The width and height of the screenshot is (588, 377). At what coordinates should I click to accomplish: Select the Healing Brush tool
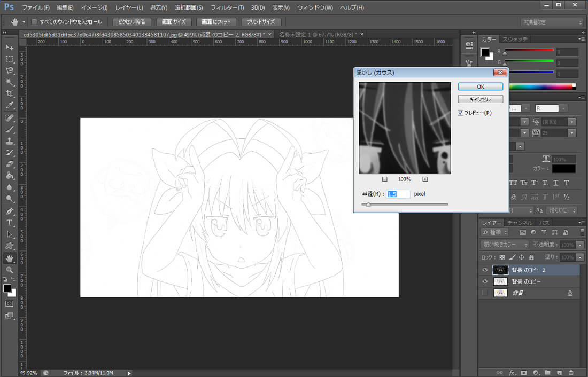(10, 117)
